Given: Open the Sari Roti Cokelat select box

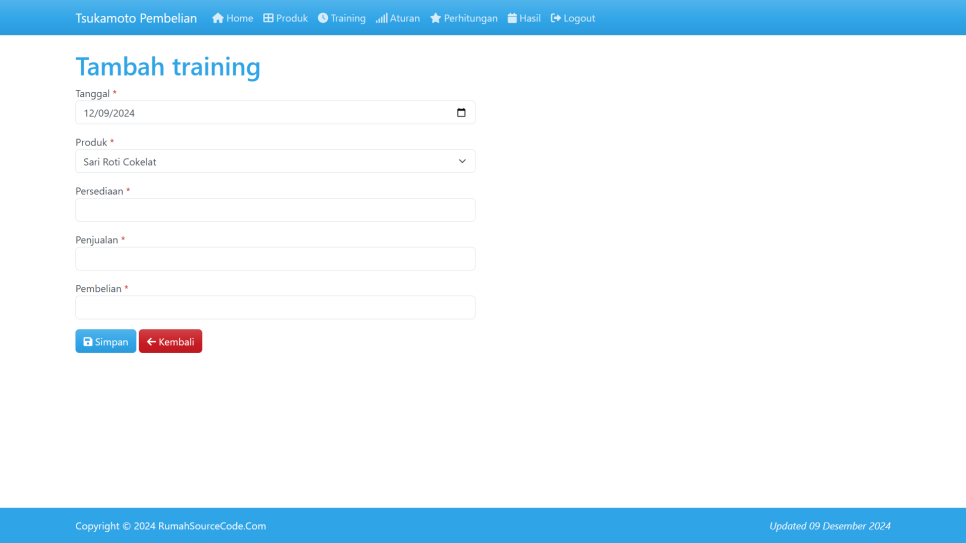Looking at the screenshot, I should [260, 162].
